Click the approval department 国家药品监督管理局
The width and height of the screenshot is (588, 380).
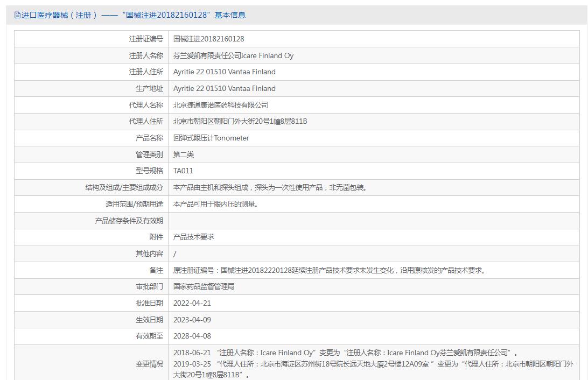click(x=204, y=287)
